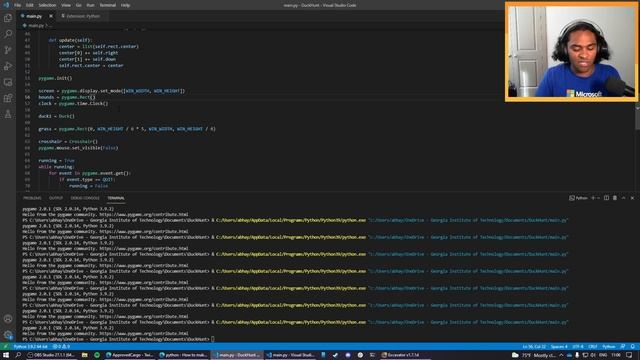Close the terminal panel
The image size is (640, 360).
point(632,198)
